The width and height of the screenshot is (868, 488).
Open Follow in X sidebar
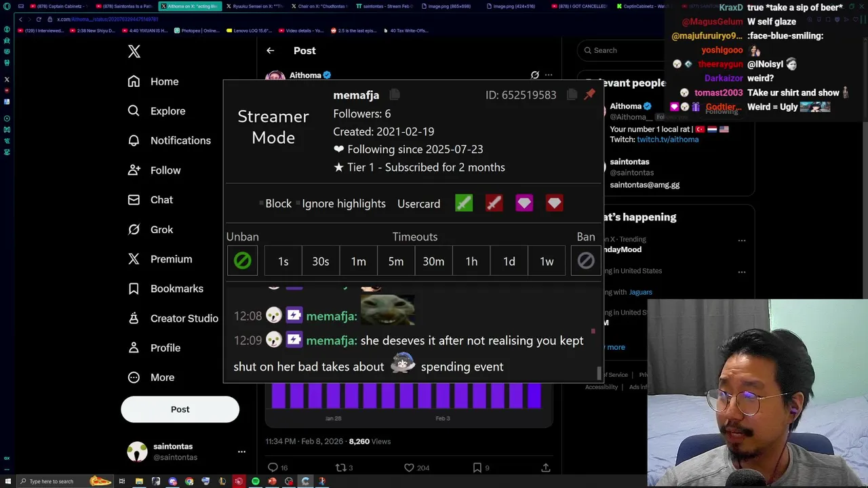tap(155, 170)
